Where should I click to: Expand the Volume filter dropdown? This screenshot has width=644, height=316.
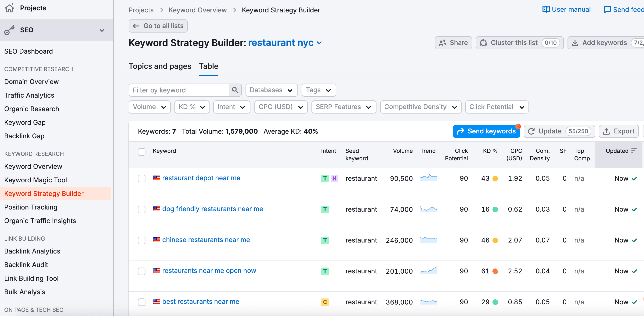(149, 107)
